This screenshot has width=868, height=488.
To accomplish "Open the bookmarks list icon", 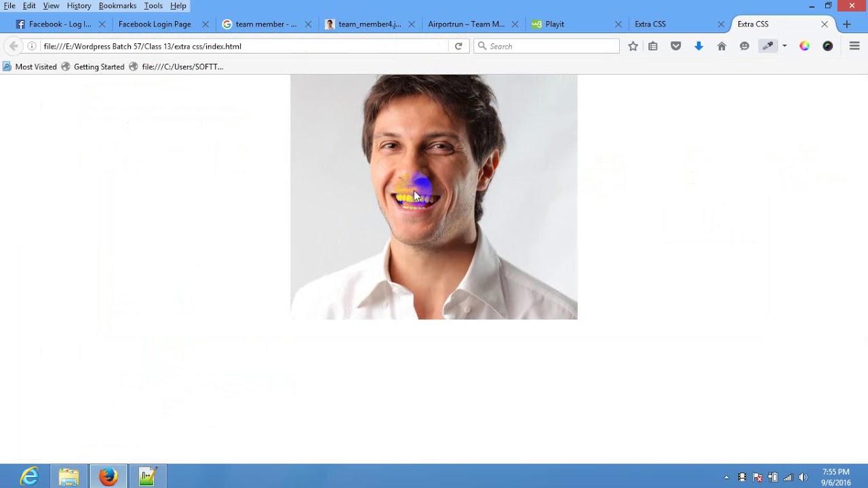I will [x=653, y=46].
